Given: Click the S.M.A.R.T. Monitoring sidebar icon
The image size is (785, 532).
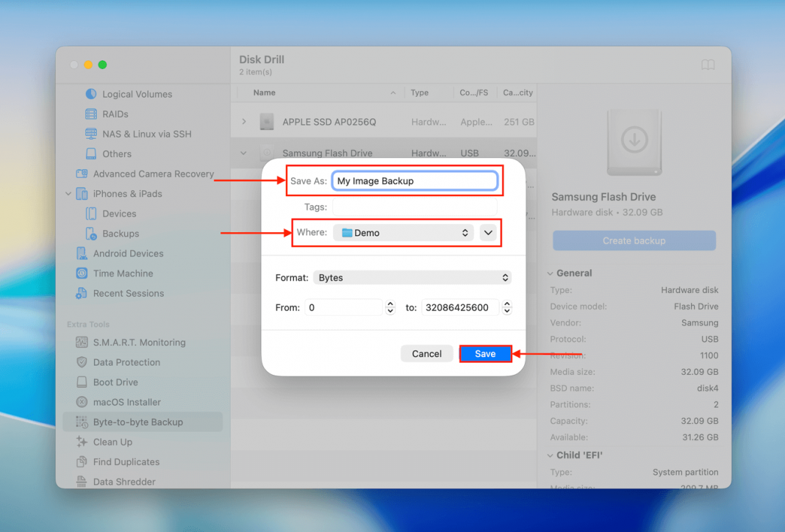Looking at the screenshot, I should [82, 342].
